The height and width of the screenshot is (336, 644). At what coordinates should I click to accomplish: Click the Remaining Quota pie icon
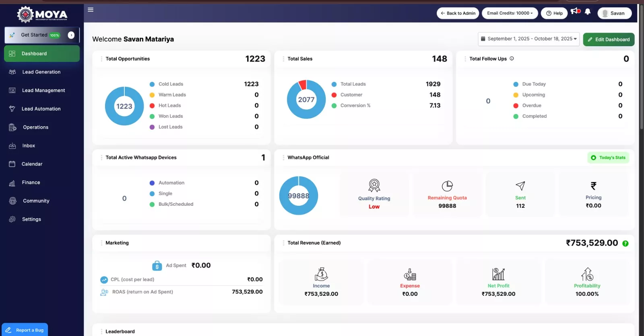447,186
